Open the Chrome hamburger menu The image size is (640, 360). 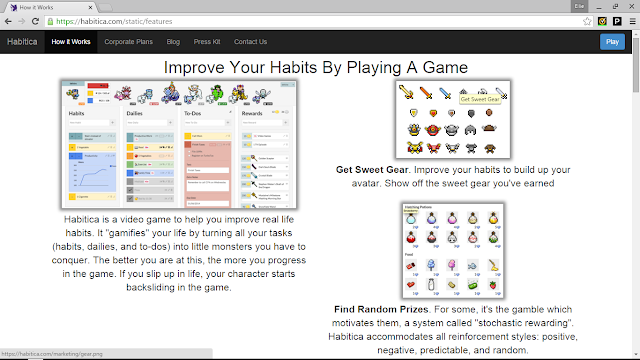coord(632,21)
